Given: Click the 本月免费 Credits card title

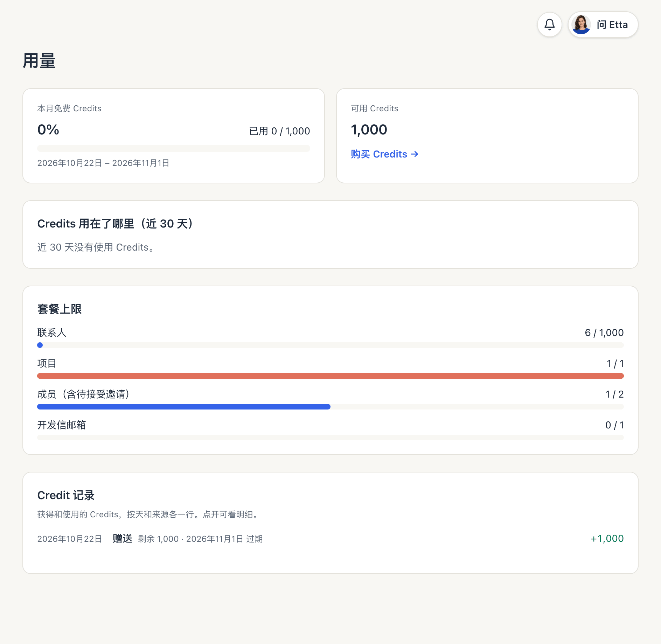Looking at the screenshot, I should pos(69,108).
